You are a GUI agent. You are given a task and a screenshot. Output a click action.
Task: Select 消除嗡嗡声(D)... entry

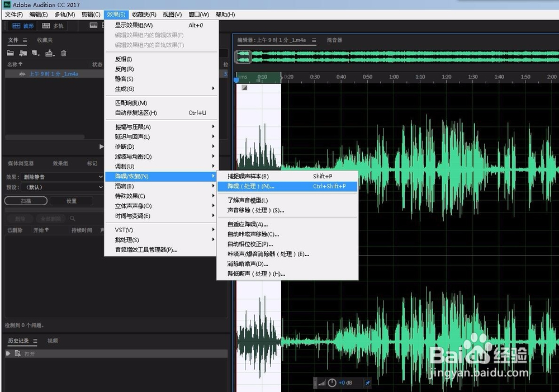(x=287, y=264)
